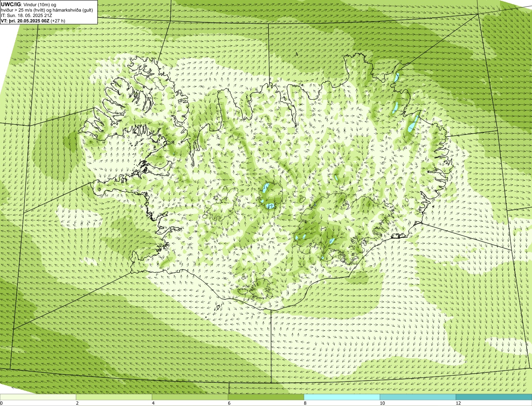
Task: Click the "8" label under the color scale
Action: point(305,403)
